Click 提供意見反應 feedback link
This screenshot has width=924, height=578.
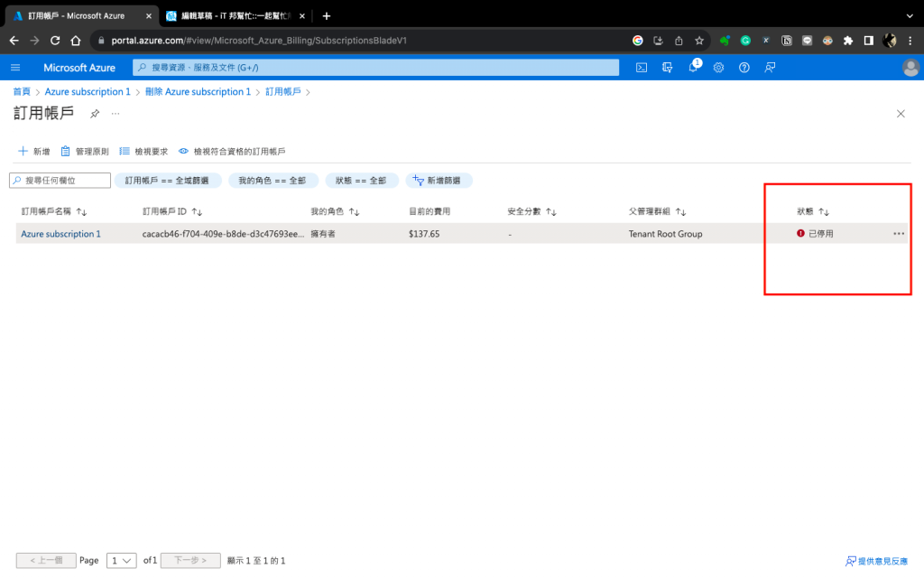point(877,561)
